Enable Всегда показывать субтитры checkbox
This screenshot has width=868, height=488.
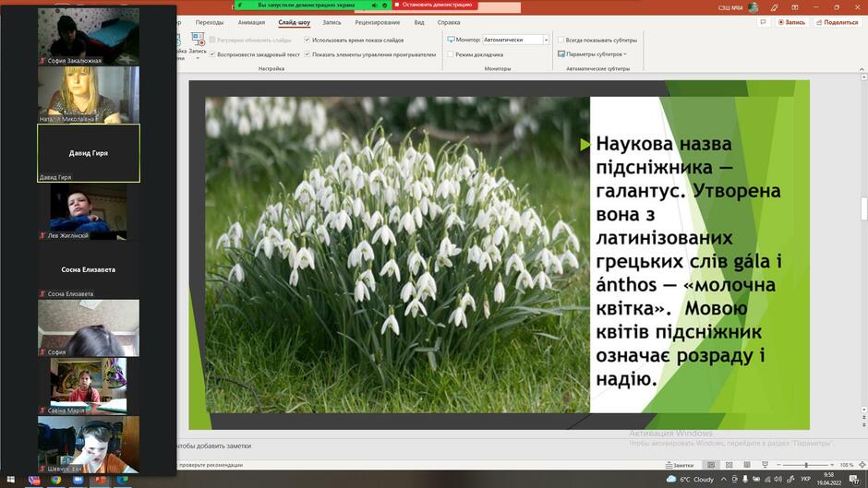[x=561, y=40]
